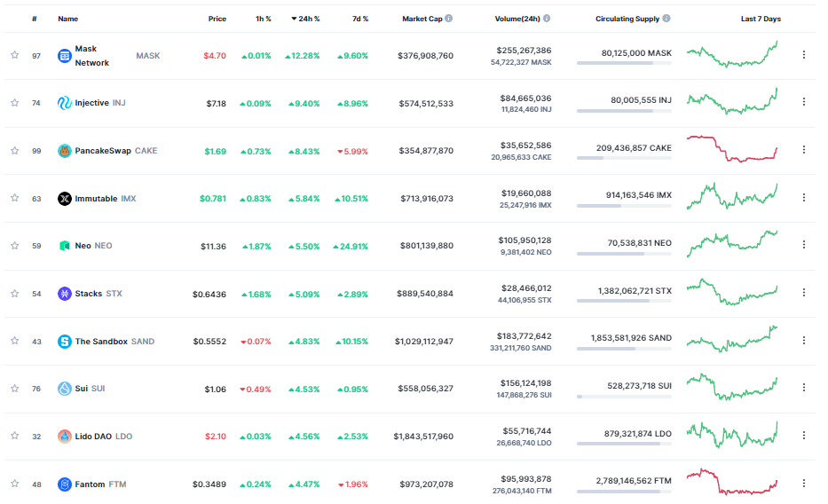Click the Mask Network coin logo
The width and height of the screenshot is (828, 504).
click(65, 55)
